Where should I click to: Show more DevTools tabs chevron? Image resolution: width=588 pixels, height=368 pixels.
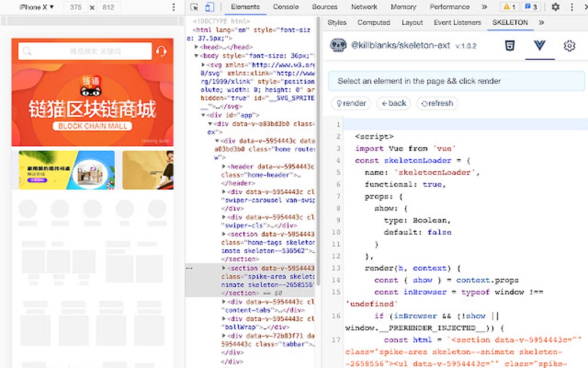click(x=484, y=7)
